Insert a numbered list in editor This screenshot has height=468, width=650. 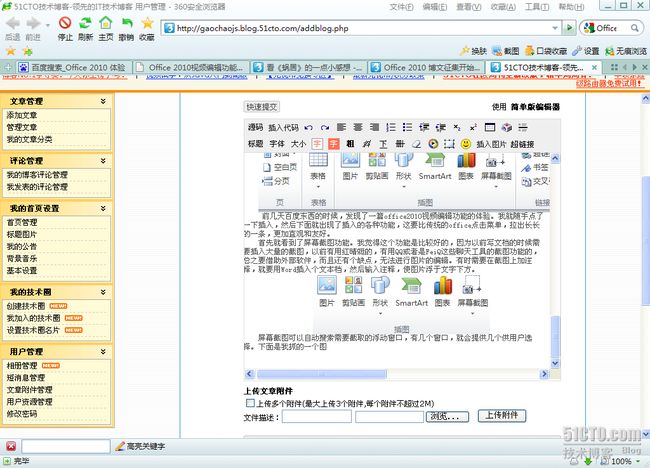(390, 127)
